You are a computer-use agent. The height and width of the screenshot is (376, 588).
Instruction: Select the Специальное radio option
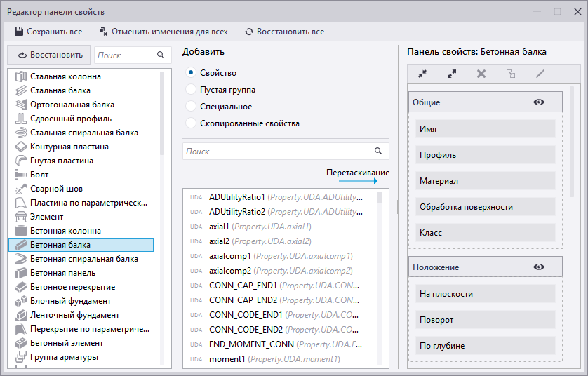191,107
